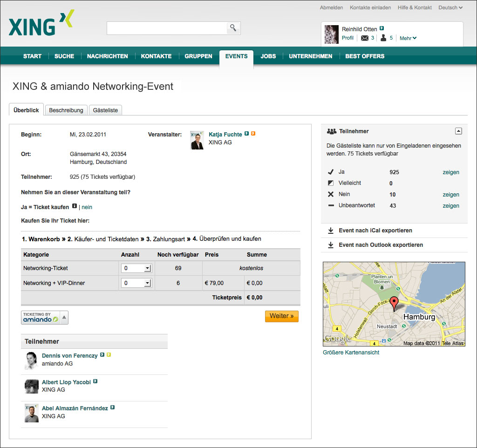Viewport: 477px width, 448px height.
Task: Show the Ja attendees via zeigen
Action: pos(451,172)
